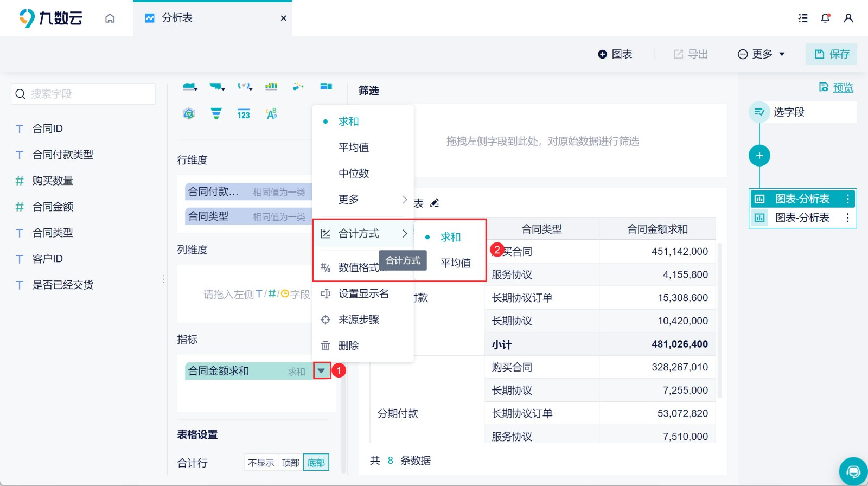Click 设置显示名 in the dropdown menu
The image size is (868, 486).
363,293
